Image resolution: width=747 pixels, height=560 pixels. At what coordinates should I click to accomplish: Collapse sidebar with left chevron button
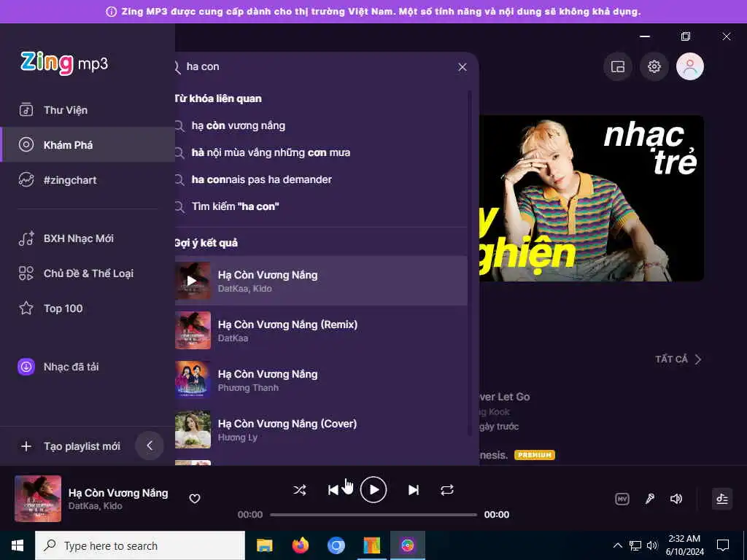point(150,446)
